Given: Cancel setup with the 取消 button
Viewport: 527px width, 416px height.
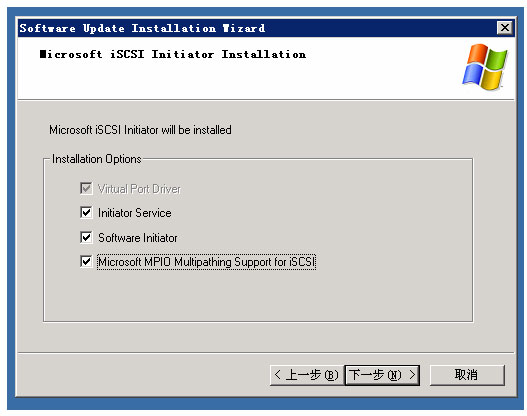Looking at the screenshot, I should click(x=467, y=375).
